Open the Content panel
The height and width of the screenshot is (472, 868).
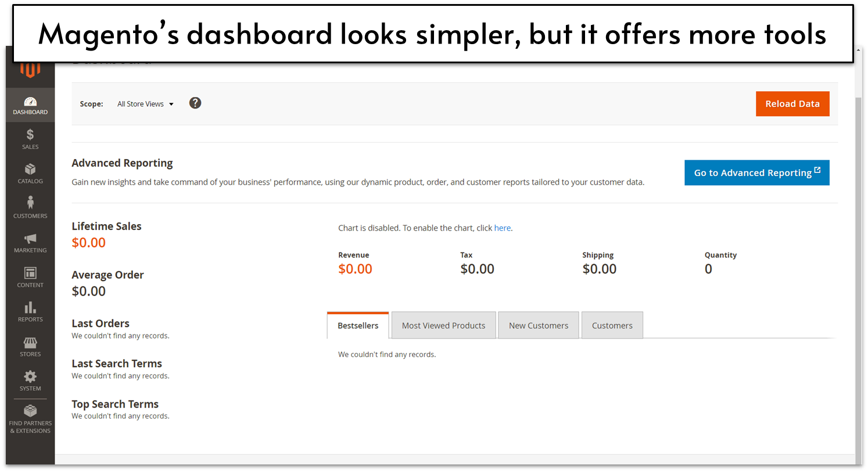[x=30, y=277]
